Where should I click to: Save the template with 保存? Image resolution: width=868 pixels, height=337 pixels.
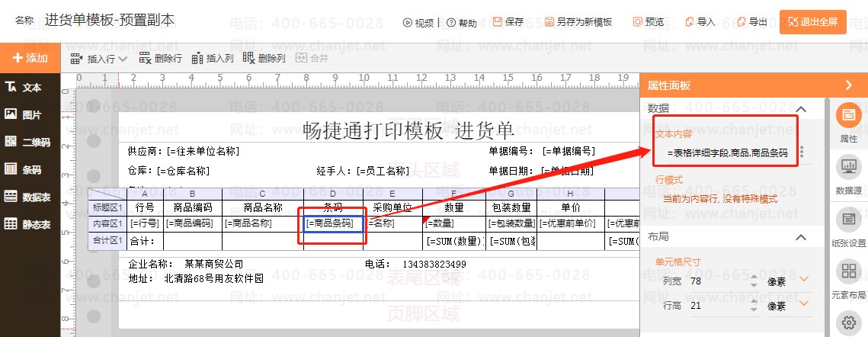(508, 22)
